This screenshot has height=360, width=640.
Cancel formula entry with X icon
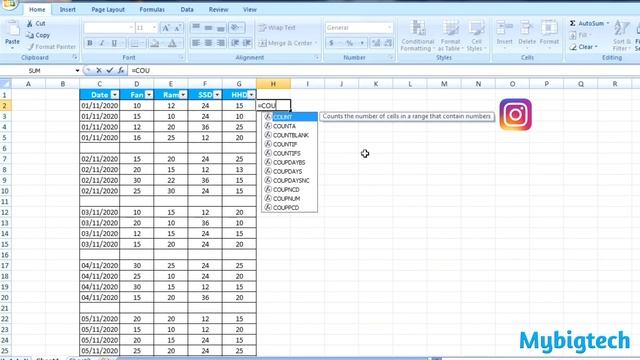click(99, 71)
